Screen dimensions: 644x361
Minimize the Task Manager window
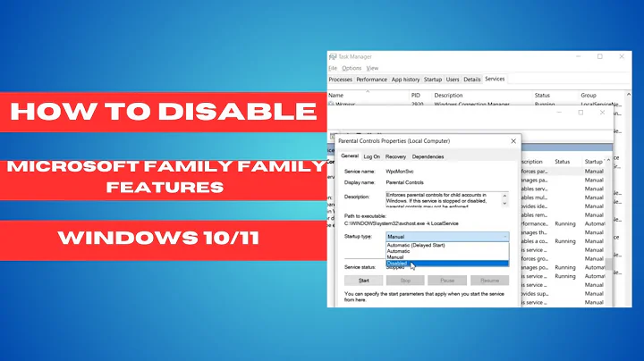click(x=579, y=56)
